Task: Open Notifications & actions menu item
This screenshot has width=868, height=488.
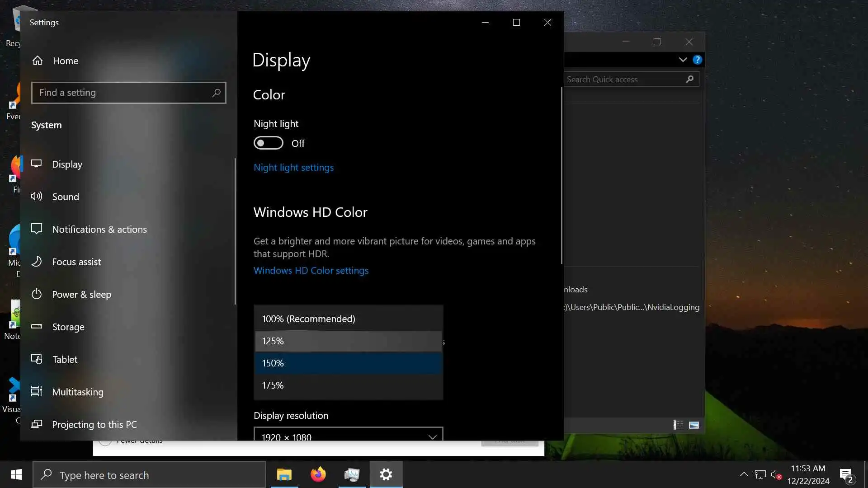Action: [99, 229]
